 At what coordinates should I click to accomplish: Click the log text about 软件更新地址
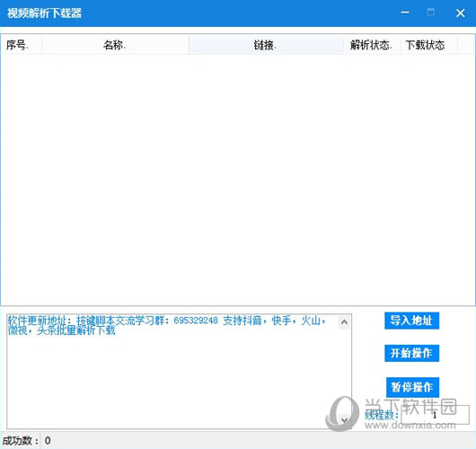(167, 325)
